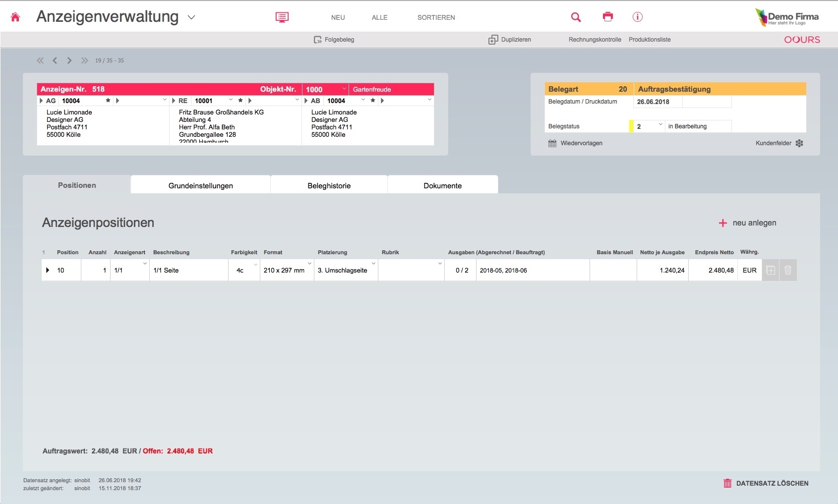Open the Belegstatus dropdown

(660, 124)
